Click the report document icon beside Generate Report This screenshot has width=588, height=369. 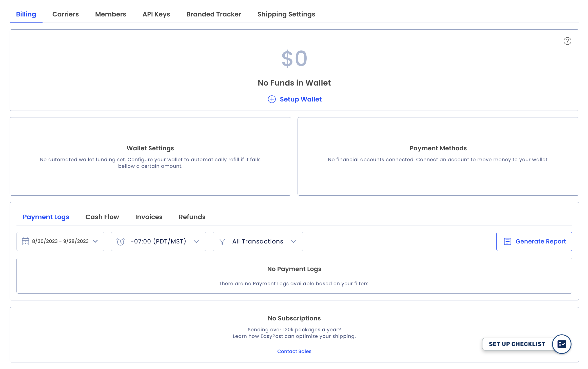(x=507, y=241)
